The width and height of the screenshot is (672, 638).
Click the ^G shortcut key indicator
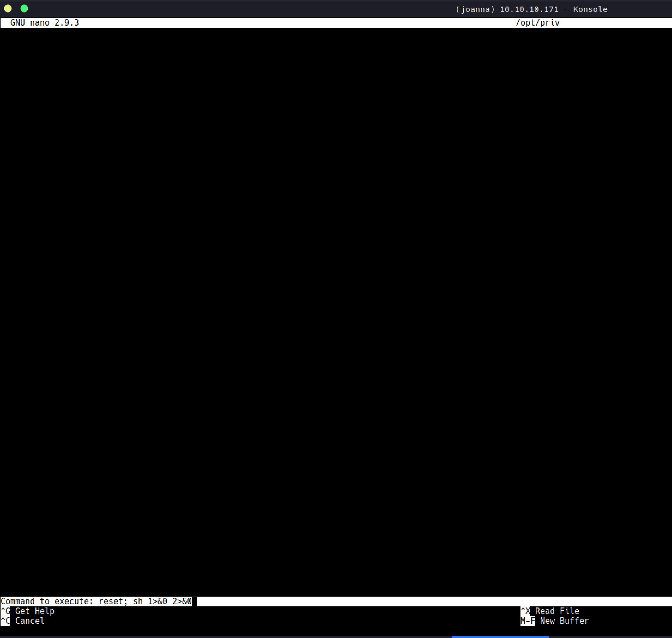(5, 611)
